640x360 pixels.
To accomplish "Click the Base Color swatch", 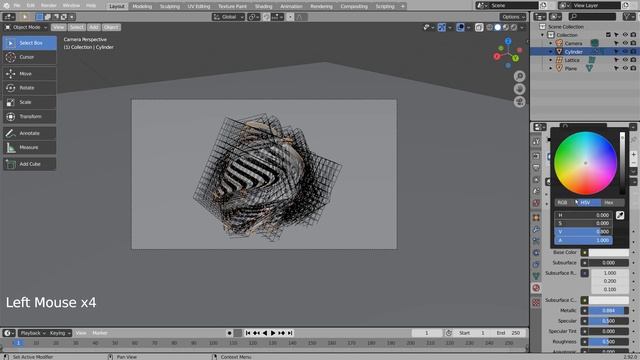I will [608, 253].
